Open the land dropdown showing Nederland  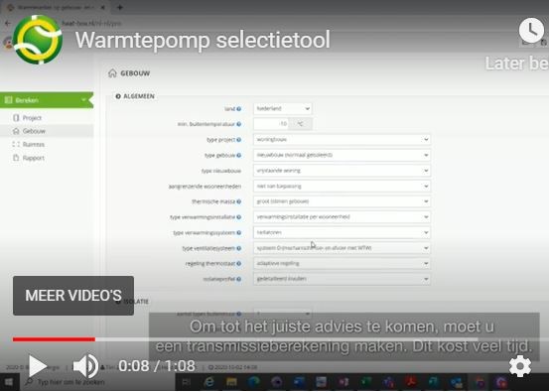coord(282,108)
